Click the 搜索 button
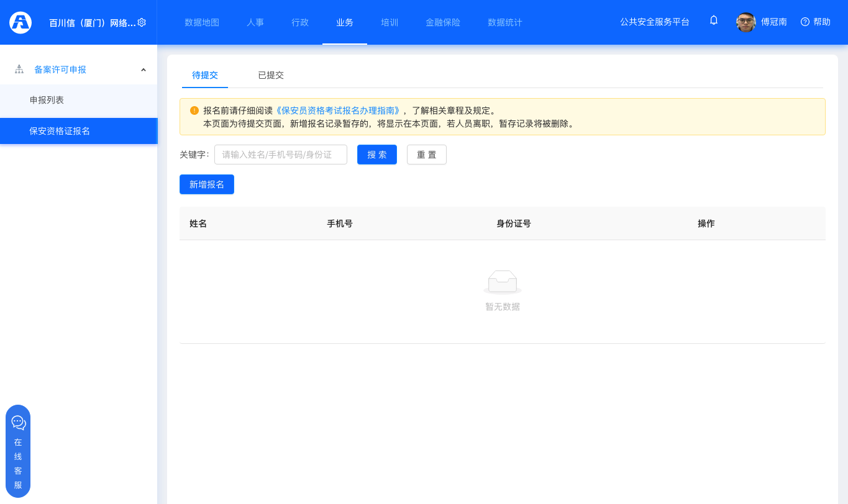 (x=377, y=155)
